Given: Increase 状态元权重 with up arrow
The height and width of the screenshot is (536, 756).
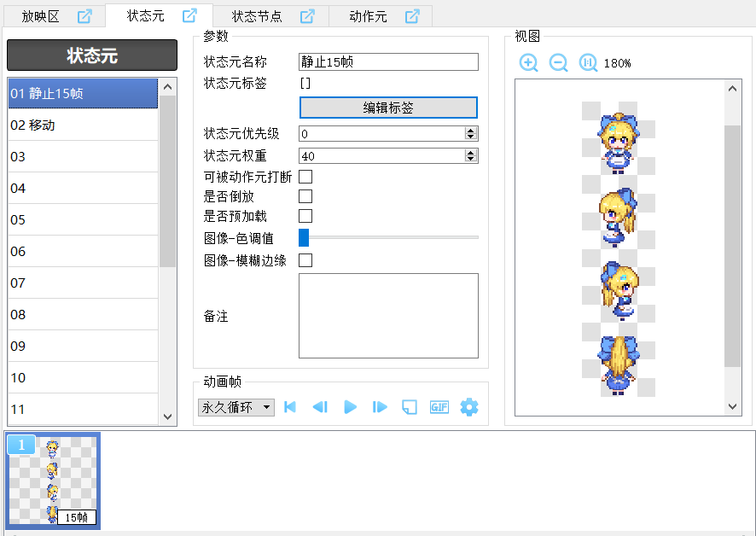Looking at the screenshot, I should 470,153.
